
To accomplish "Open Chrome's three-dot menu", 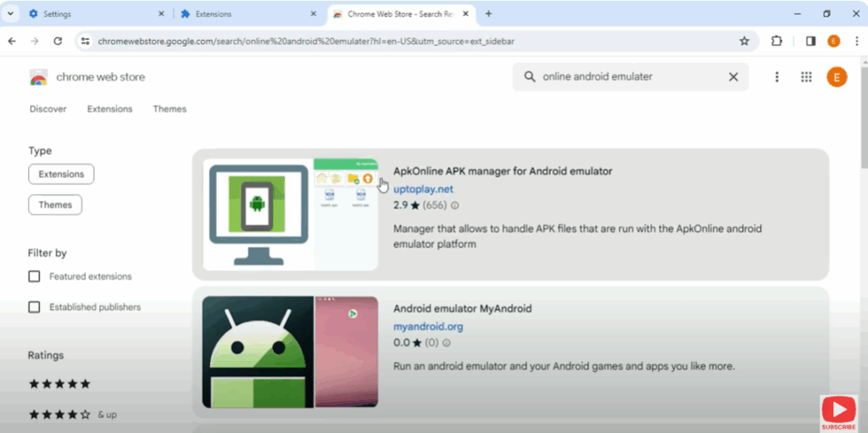I will (856, 41).
